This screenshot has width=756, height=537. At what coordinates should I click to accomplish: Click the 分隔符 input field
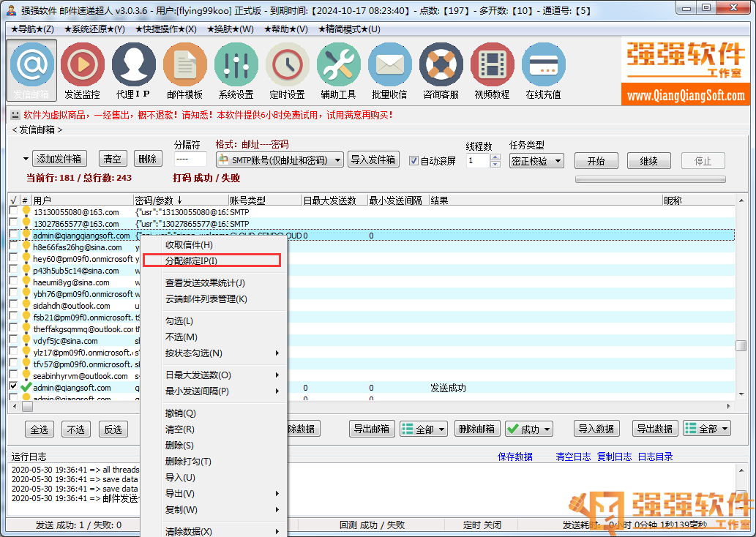coord(191,159)
